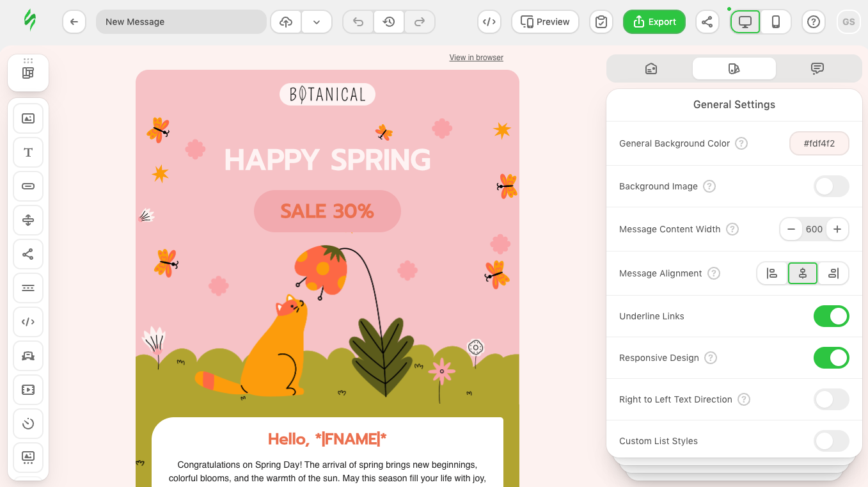This screenshot has width=868, height=487.
Task: Switch to mobile view icon
Action: tap(776, 22)
